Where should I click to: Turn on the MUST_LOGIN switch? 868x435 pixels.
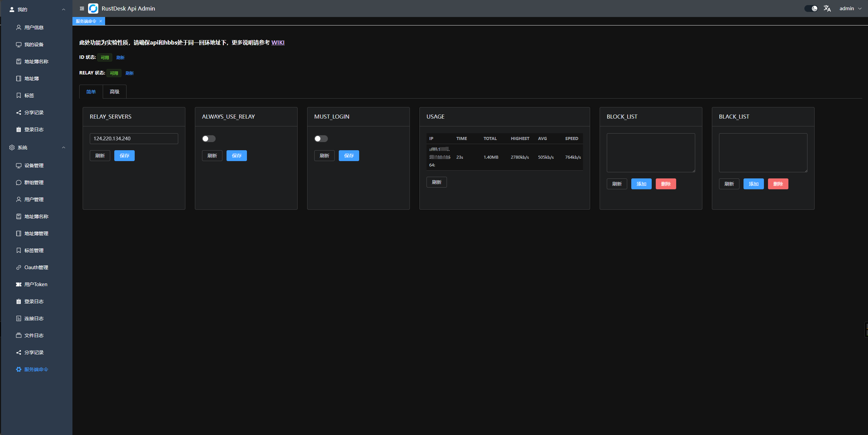(321, 139)
